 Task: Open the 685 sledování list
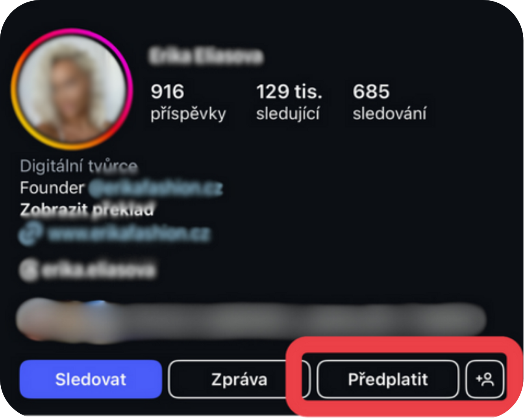click(389, 102)
